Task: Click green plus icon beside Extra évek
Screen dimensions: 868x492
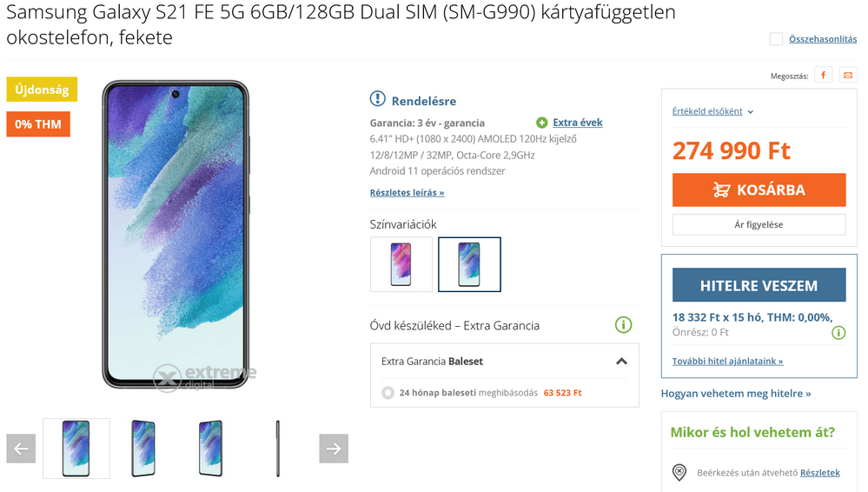Action: [x=542, y=123]
